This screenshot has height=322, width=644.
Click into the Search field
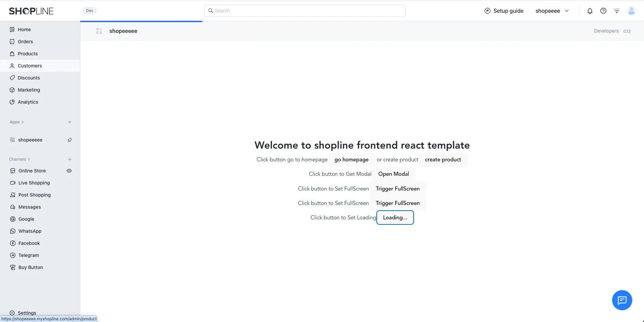[305, 11]
